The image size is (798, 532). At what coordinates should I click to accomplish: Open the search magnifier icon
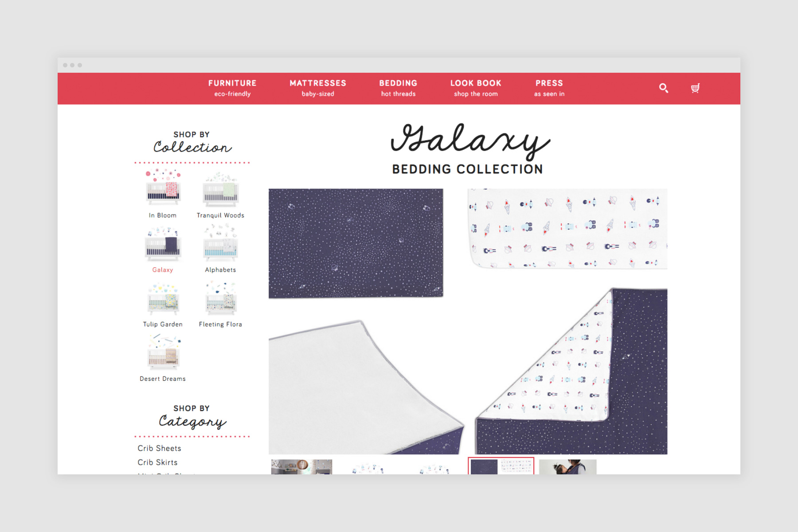(x=664, y=88)
